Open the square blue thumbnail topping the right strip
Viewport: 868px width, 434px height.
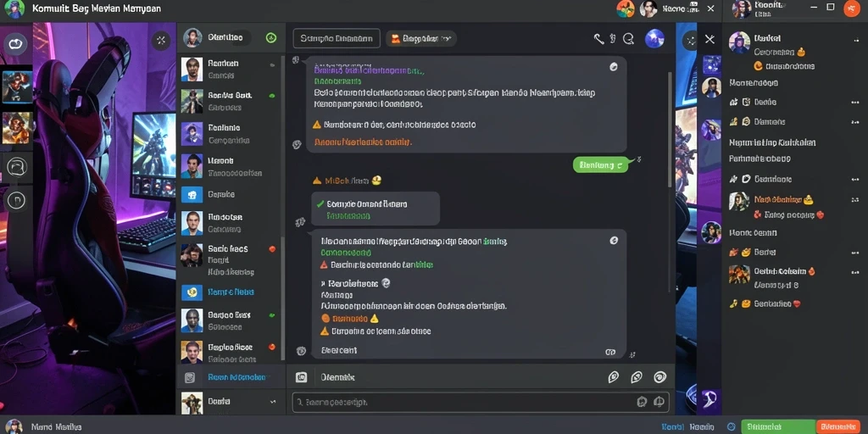click(711, 64)
